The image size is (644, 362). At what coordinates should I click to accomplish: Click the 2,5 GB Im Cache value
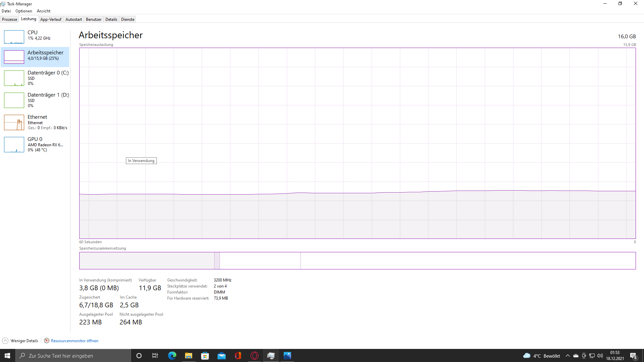(129, 305)
